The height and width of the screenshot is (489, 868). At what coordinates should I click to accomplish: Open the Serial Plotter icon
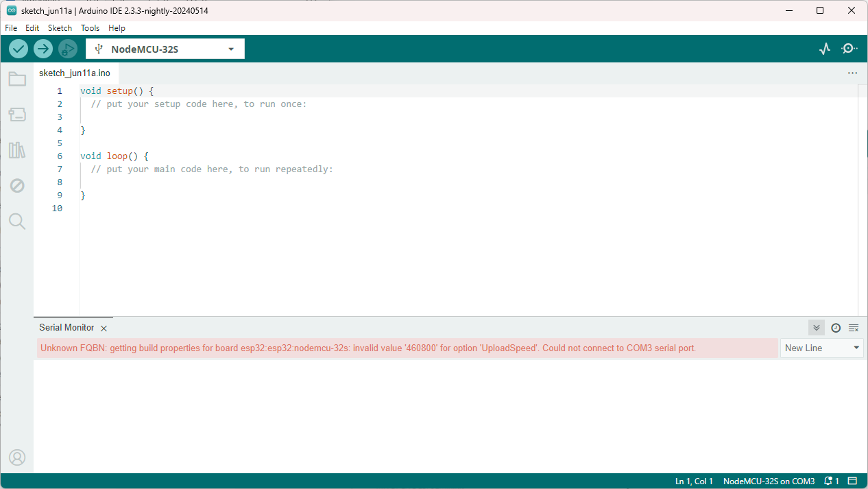coord(825,49)
